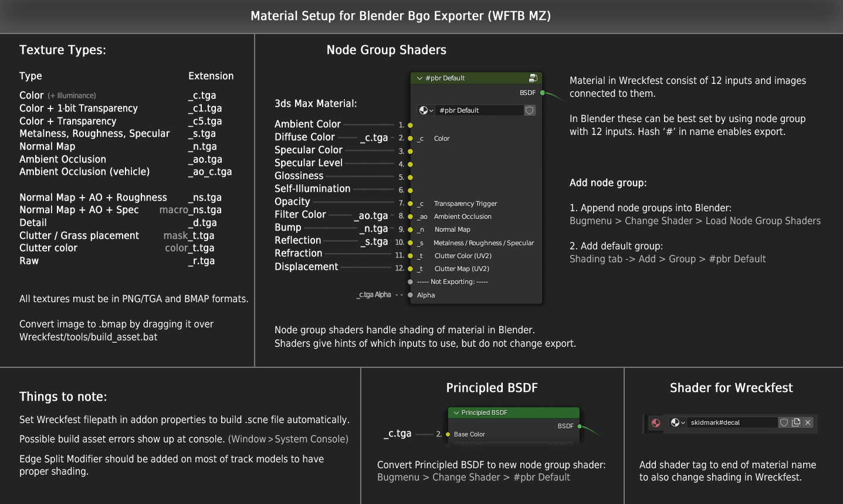Toggle fake user shield for skidmark#decal material
Viewport: 843px width, 504px height.
784,422
